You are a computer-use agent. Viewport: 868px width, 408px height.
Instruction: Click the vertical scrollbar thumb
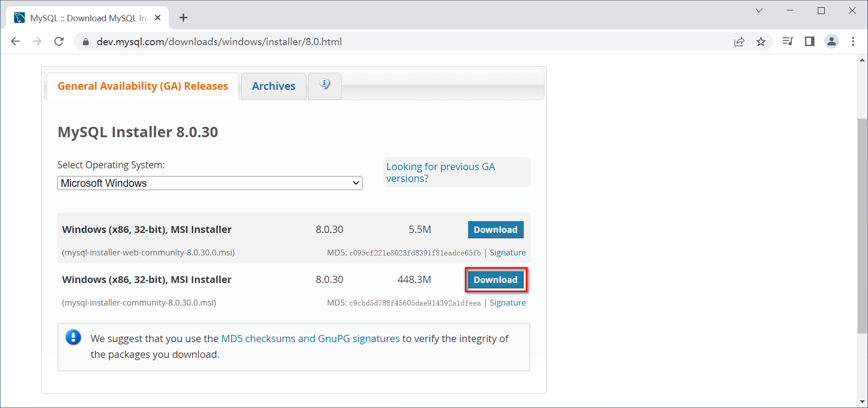(x=862, y=226)
